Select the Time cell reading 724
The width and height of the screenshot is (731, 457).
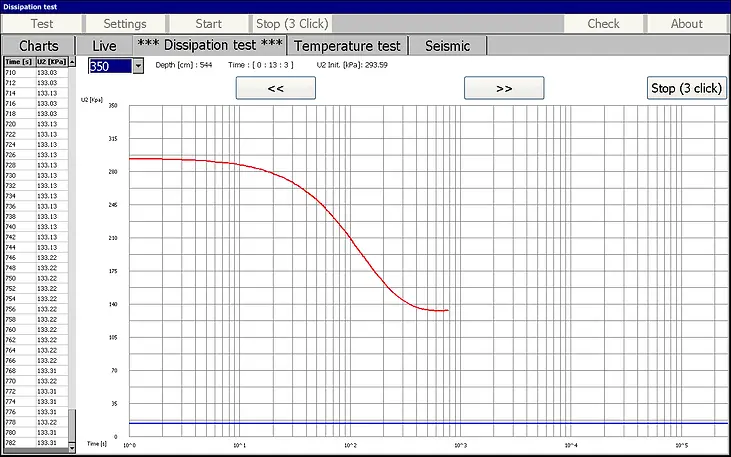(20, 145)
